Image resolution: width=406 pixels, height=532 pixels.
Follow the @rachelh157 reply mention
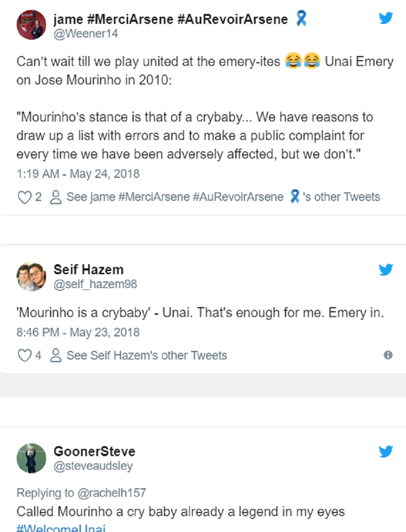point(112,493)
